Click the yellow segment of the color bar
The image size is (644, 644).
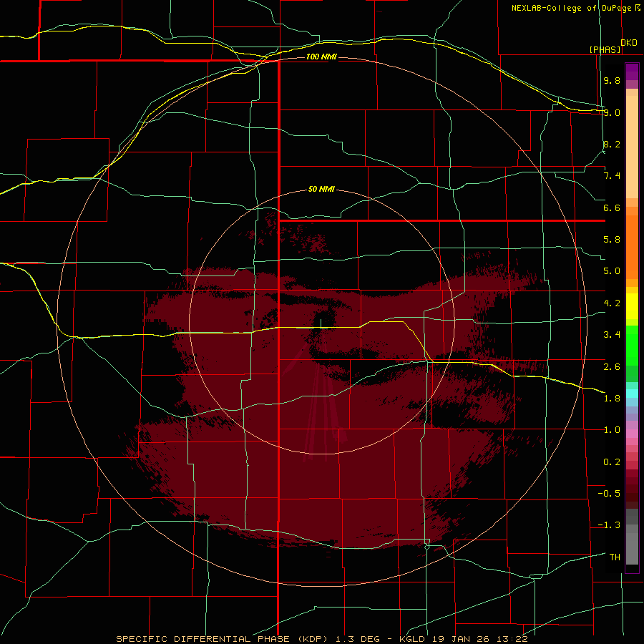(x=632, y=306)
